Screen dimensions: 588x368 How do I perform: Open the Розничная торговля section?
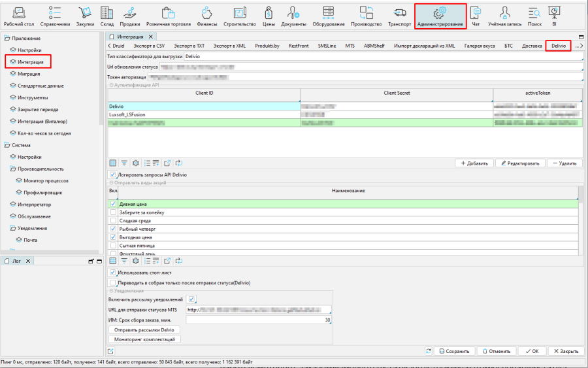coord(168,16)
